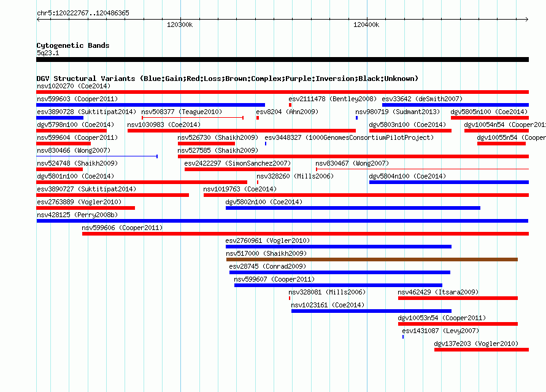Open esv3890727 (Suktitipat2014) variant label

click(87, 189)
